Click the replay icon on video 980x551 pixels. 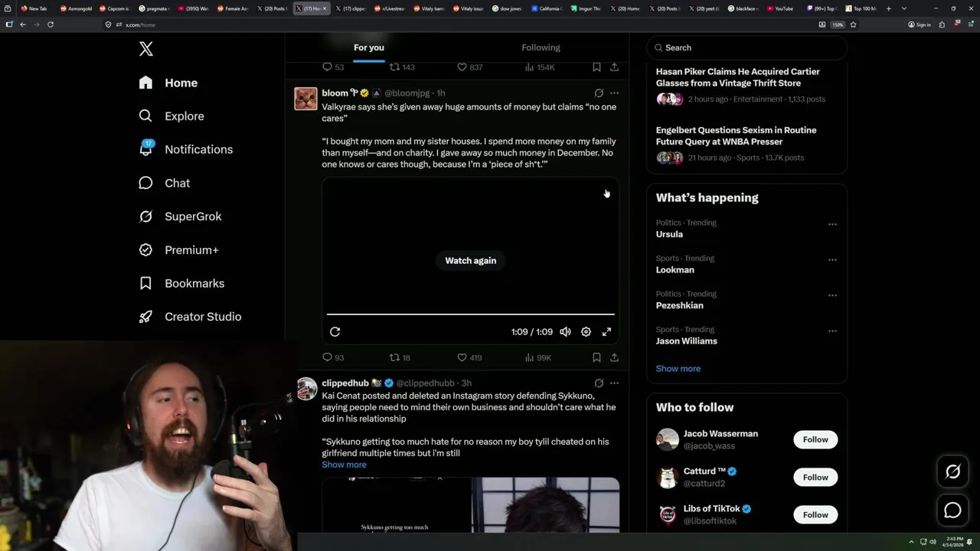pos(335,331)
